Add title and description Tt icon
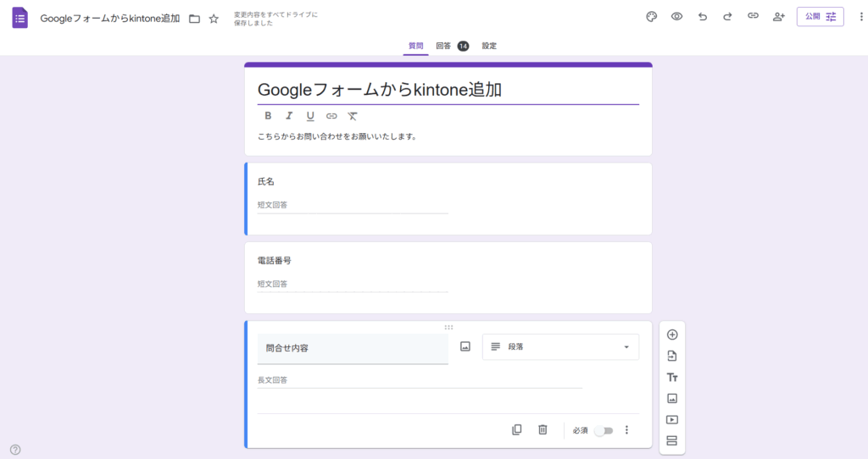Viewport: 868px width, 459px height. [672, 377]
